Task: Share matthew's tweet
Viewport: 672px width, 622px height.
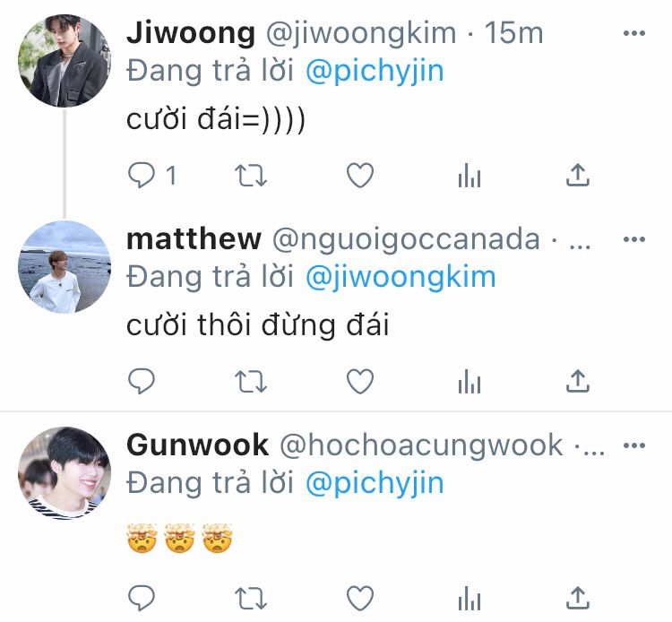Action: [578, 381]
